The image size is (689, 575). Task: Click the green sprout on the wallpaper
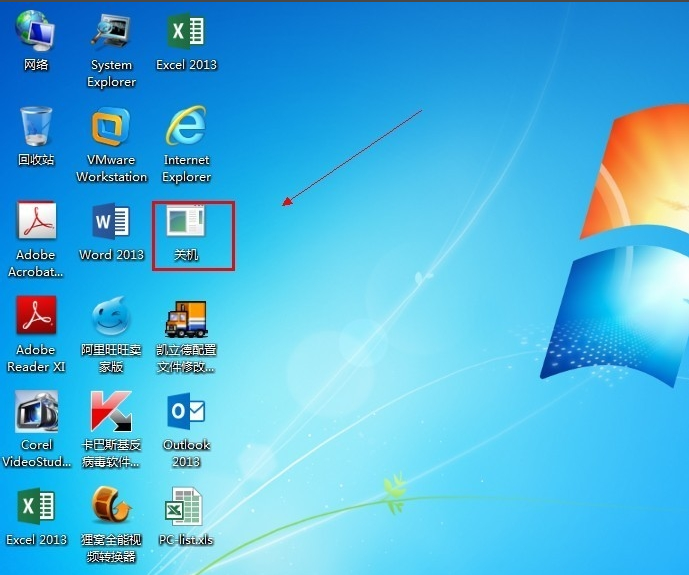point(395,490)
